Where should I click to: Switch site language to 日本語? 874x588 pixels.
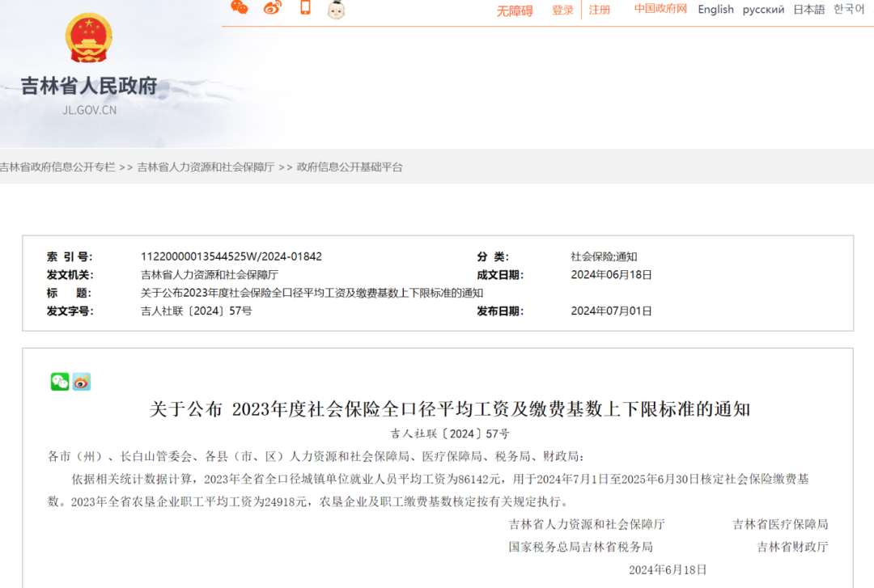pos(808,10)
